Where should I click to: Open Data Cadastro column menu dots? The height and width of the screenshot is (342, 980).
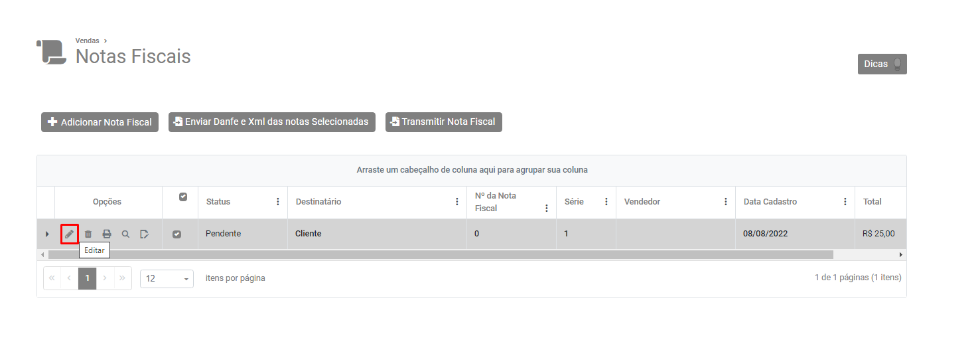coord(845,201)
